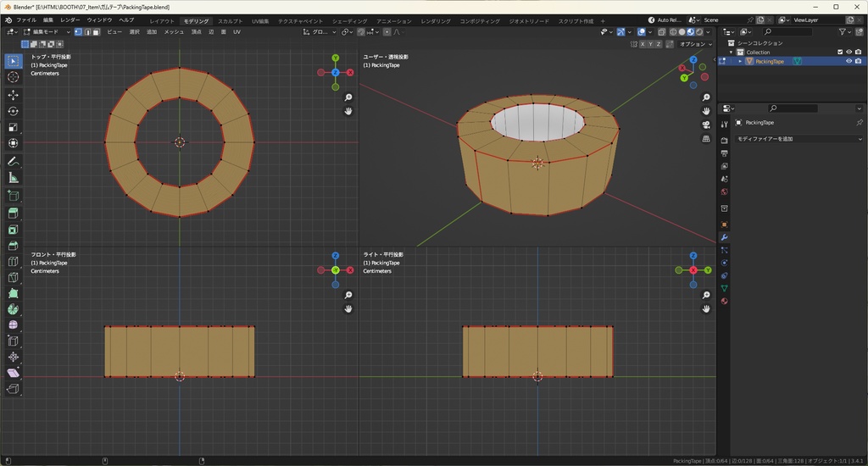Click the camera view icon in perspective viewport

(706, 125)
